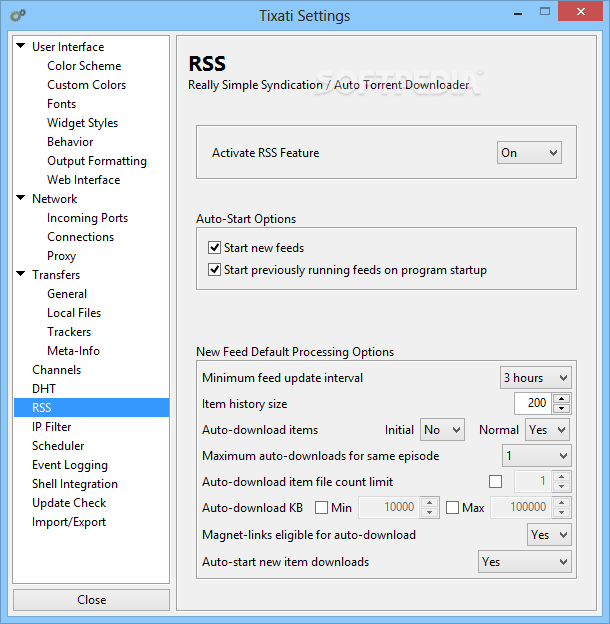Uncheck Start new feeds

tap(214, 248)
